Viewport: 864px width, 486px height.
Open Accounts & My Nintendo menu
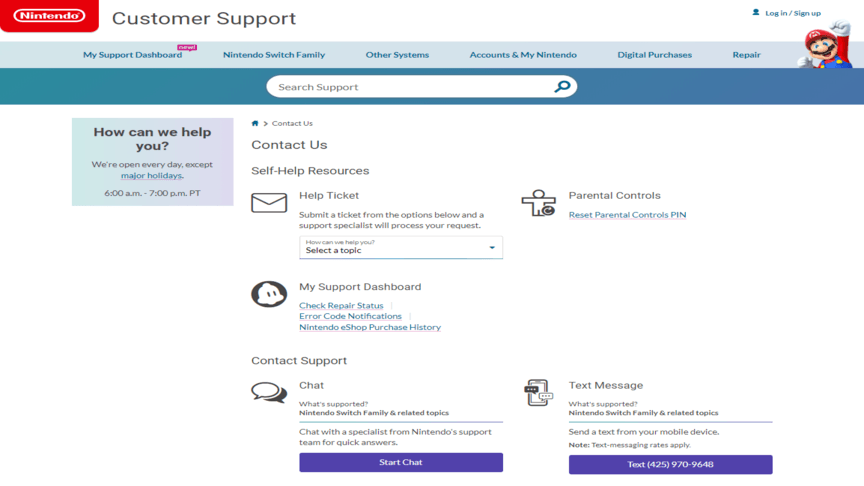[523, 55]
